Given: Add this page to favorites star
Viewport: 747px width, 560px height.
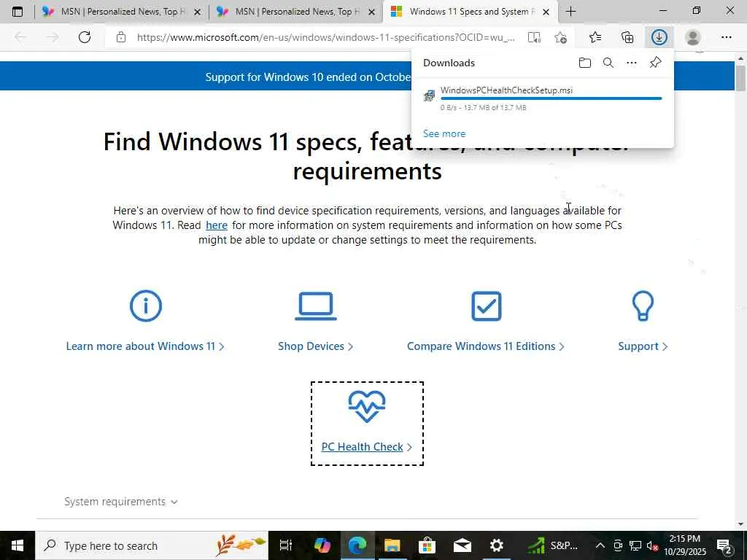Looking at the screenshot, I should click(x=561, y=37).
